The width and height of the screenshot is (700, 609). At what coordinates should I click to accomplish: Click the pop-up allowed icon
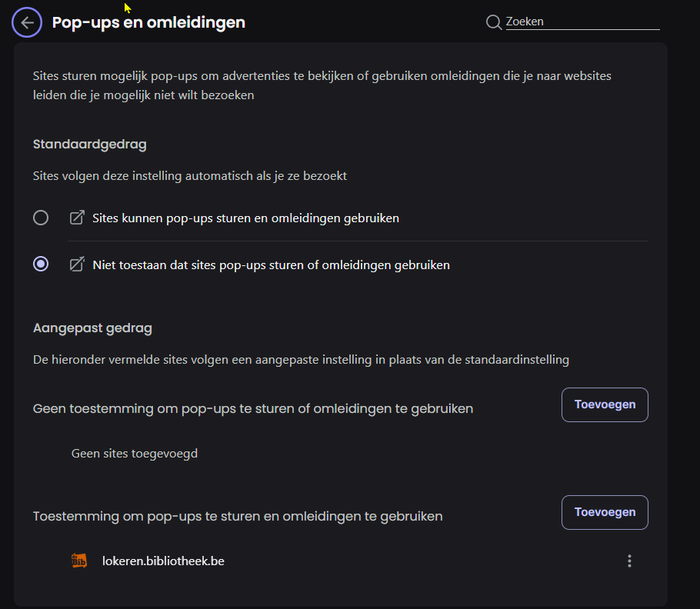(x=77, y=218)
